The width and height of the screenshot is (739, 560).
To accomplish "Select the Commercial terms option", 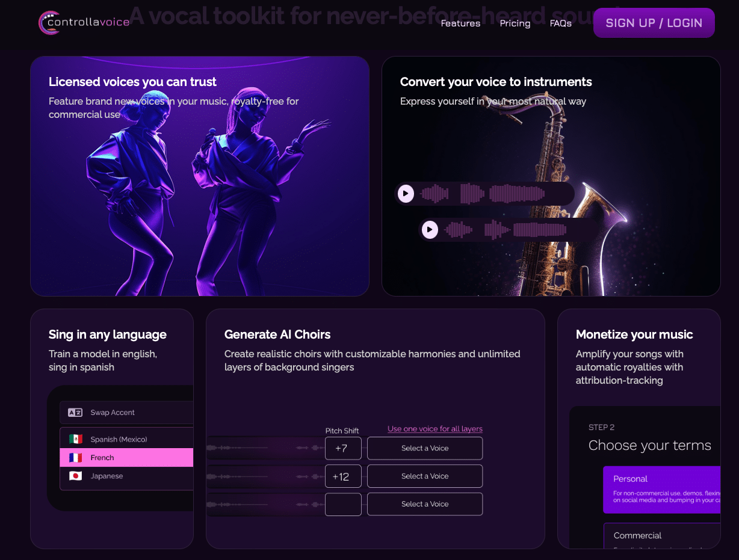I will tap(662, 535).
